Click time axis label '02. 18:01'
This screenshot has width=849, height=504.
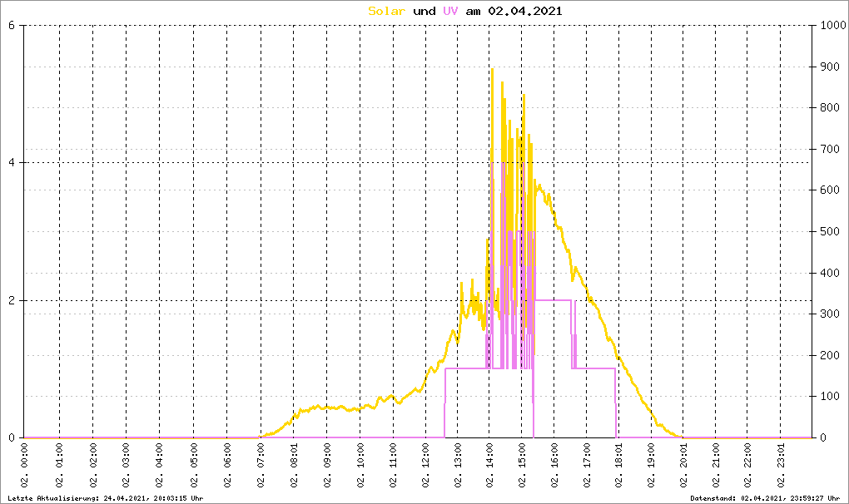(x=619, y=465)
